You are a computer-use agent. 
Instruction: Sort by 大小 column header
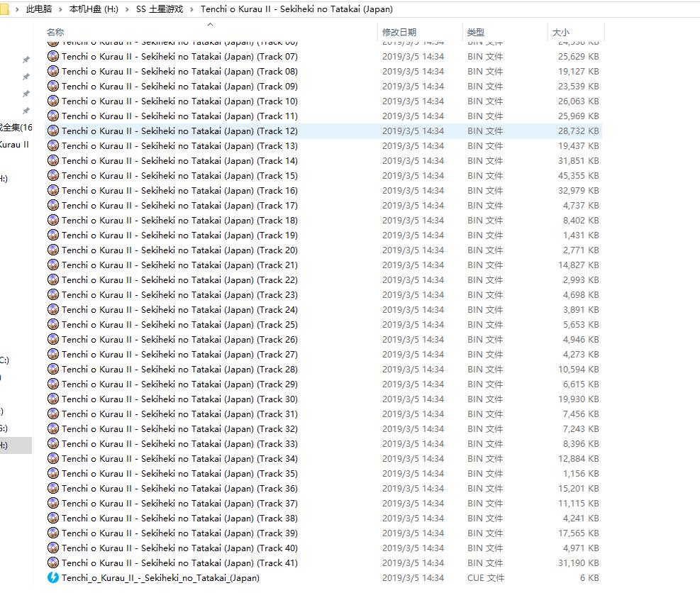tap(561, 32)
